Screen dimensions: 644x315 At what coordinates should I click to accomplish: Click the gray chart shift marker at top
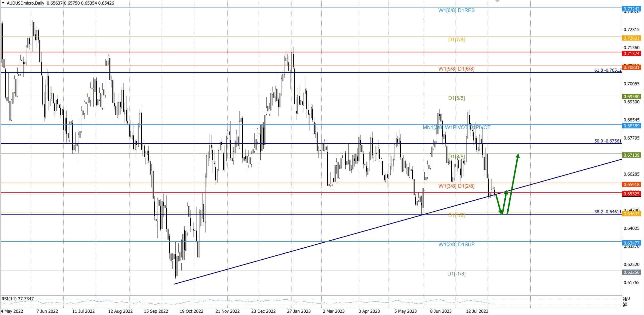(x=497, y=1)
